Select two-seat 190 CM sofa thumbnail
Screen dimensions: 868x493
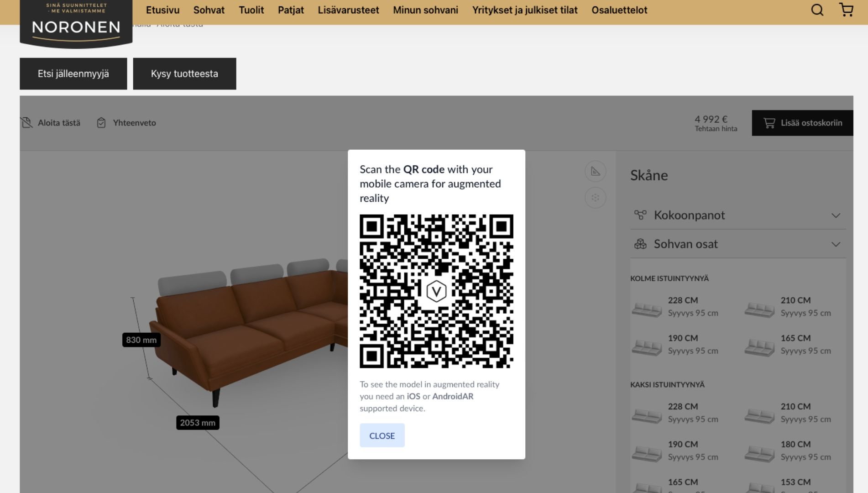647,454
